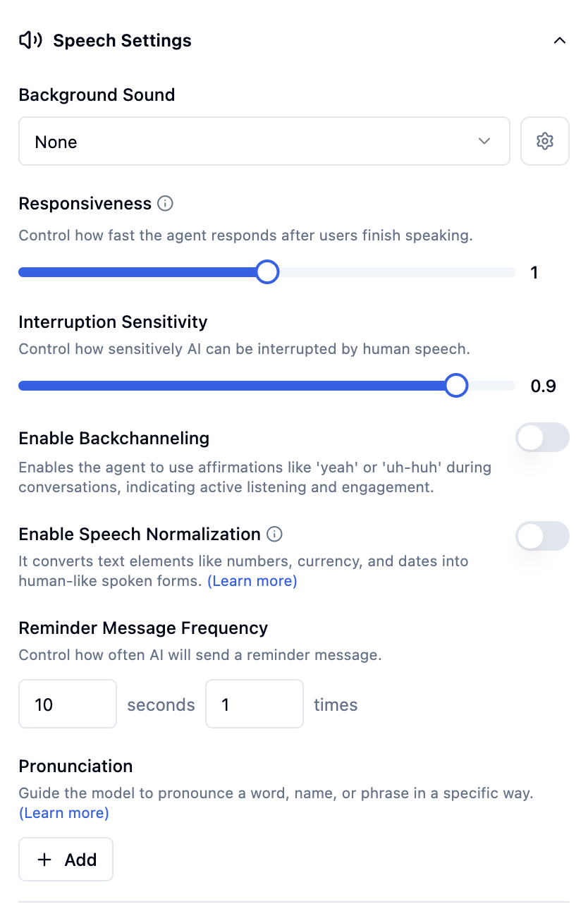Viewport: 588px width, 904px height.
Task: Click the Speech Normalization info icon
Action: coord(274,535)
